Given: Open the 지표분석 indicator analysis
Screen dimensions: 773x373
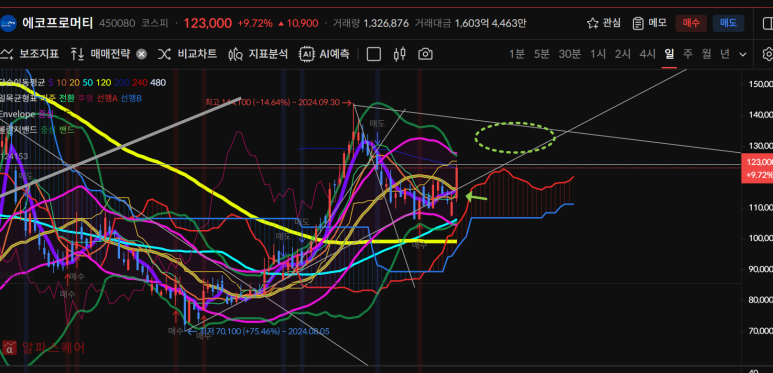Looking at the screenshot, I should coord(258,54).
